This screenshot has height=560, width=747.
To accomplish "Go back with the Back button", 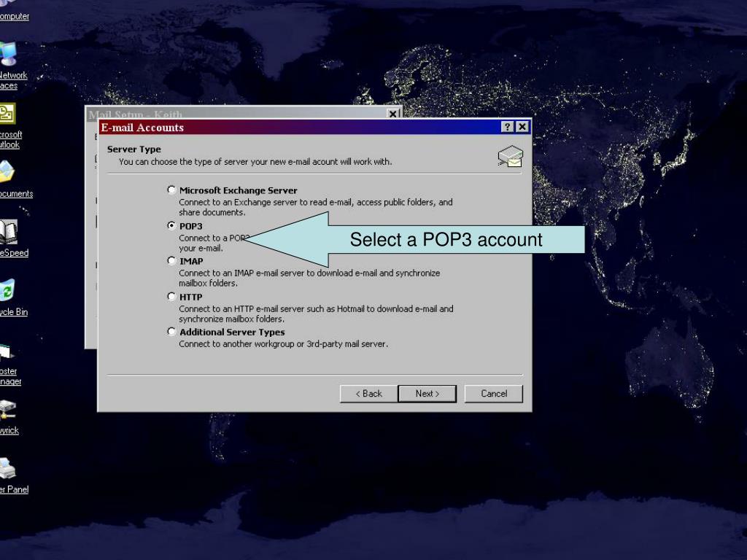I will point(368,393).
